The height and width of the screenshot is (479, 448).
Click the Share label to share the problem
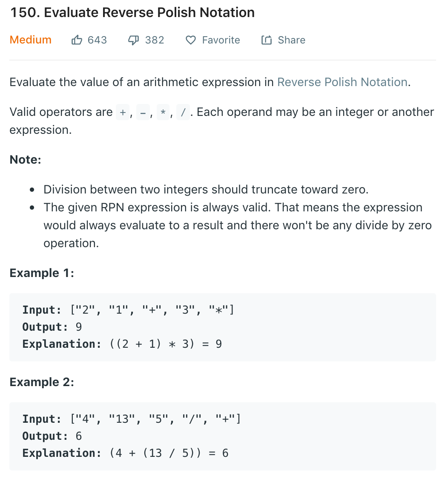tap(291, 40)
